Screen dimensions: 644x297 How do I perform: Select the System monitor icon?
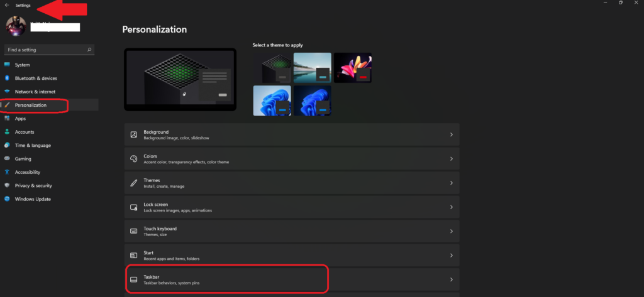tap(7, 65)
